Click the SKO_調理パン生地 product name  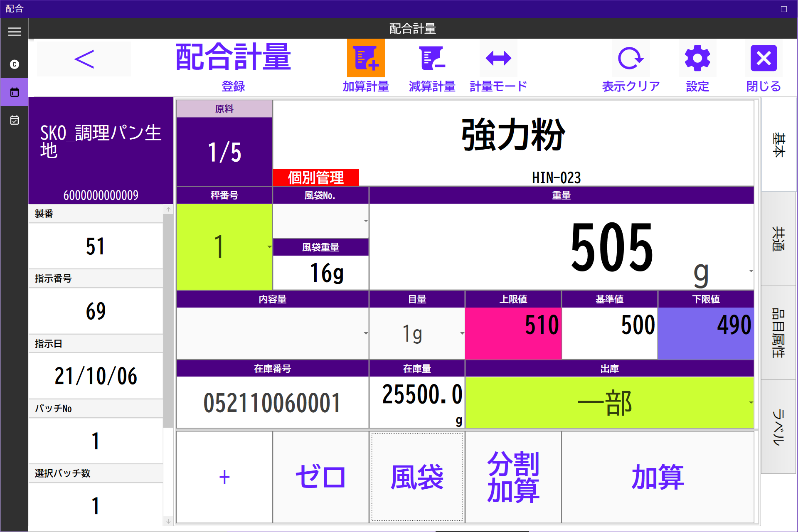point(101,141)
